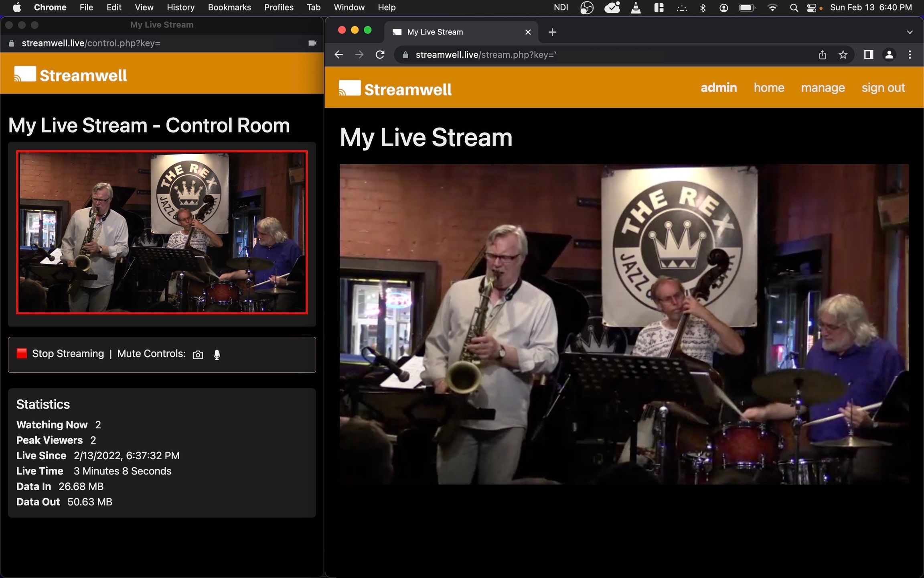Viewport: 924px width, 578px height.
Task: Open the manage link in header
Action: pyautogui.click(x=823, y=88)
